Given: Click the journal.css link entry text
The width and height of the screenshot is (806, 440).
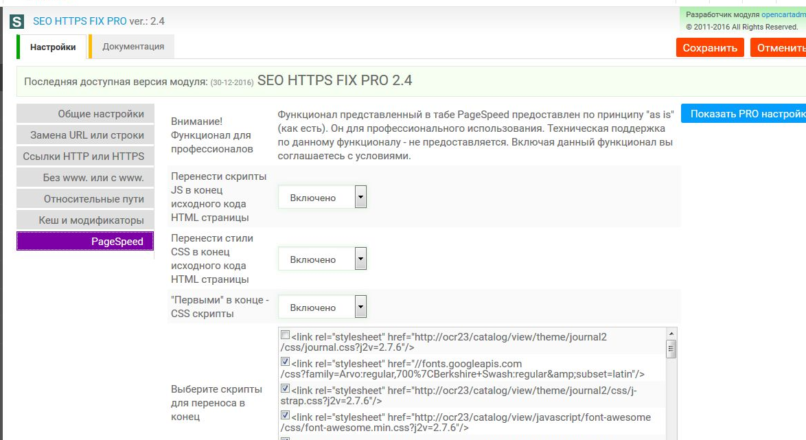Looking at the screenshot, I should tap(444, 342).
